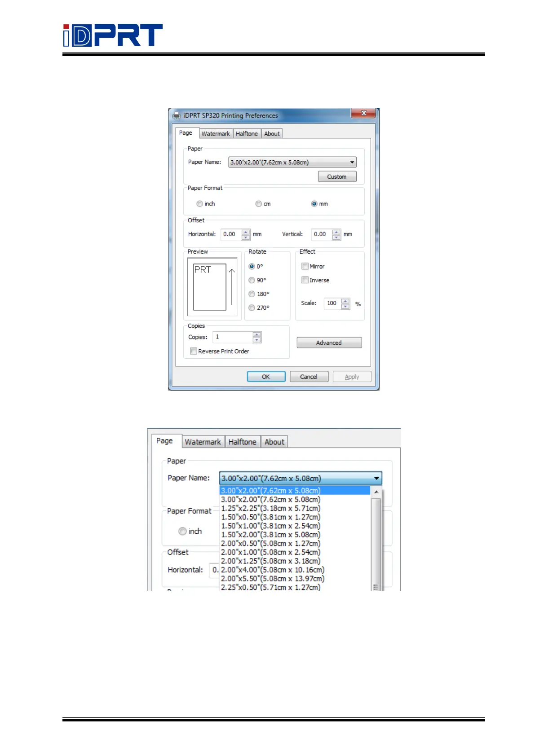Pick 1.50"x2.00"(3.81cm x 5.08cm) paper size
535x756 pixels.
point(295,534)
